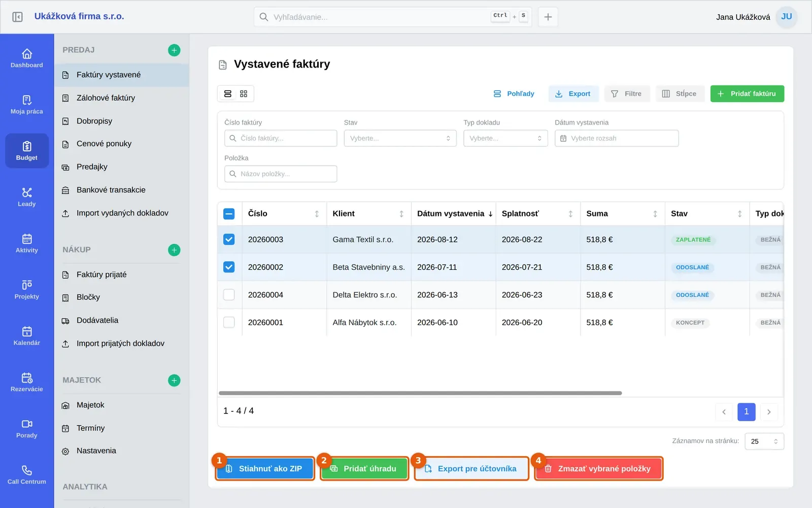
Task: Change records per page dropdown
Action: point(764,441)
